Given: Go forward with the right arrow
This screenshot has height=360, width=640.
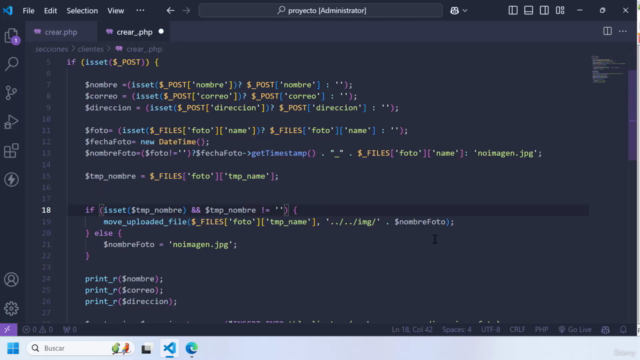Looking at the screenshot, I should coord(186,11).
